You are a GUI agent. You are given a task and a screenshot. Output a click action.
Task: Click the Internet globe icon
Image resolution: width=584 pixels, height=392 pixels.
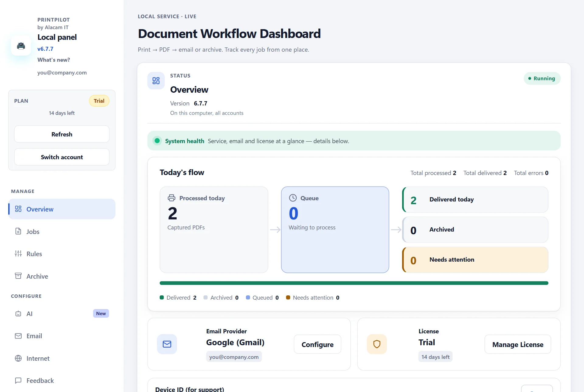tap(18, 358)
